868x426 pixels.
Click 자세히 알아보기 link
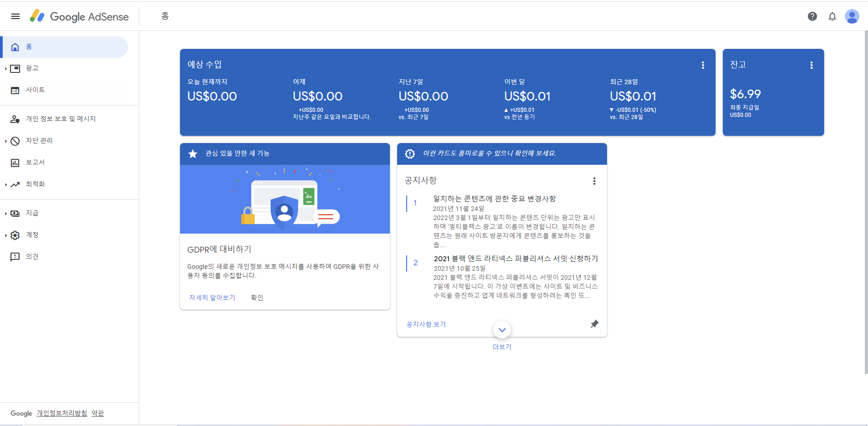212,297
